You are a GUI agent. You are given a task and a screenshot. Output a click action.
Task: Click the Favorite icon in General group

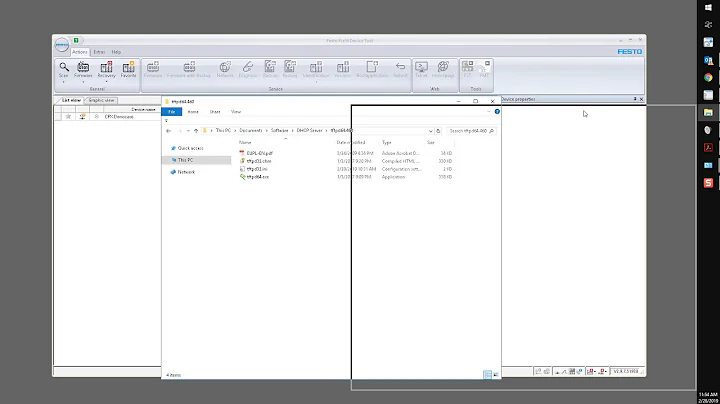pyautogui.click(x=129, y=69)
